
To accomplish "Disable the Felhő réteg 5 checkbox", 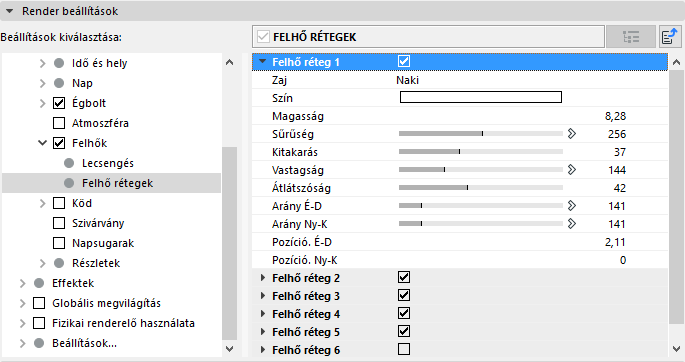I will click(x=404, y=331).
